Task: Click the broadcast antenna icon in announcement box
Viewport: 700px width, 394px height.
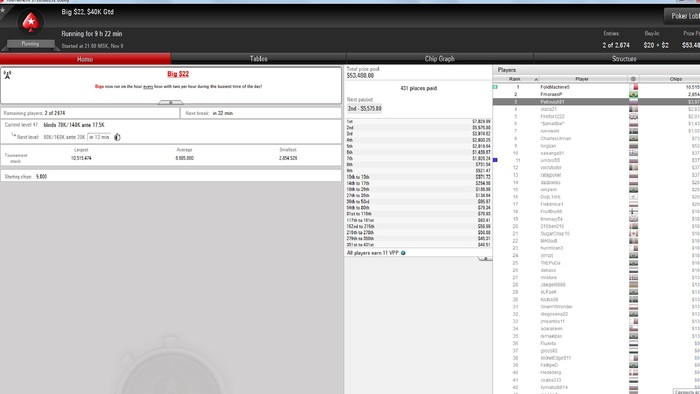Action: pos(7,75)
